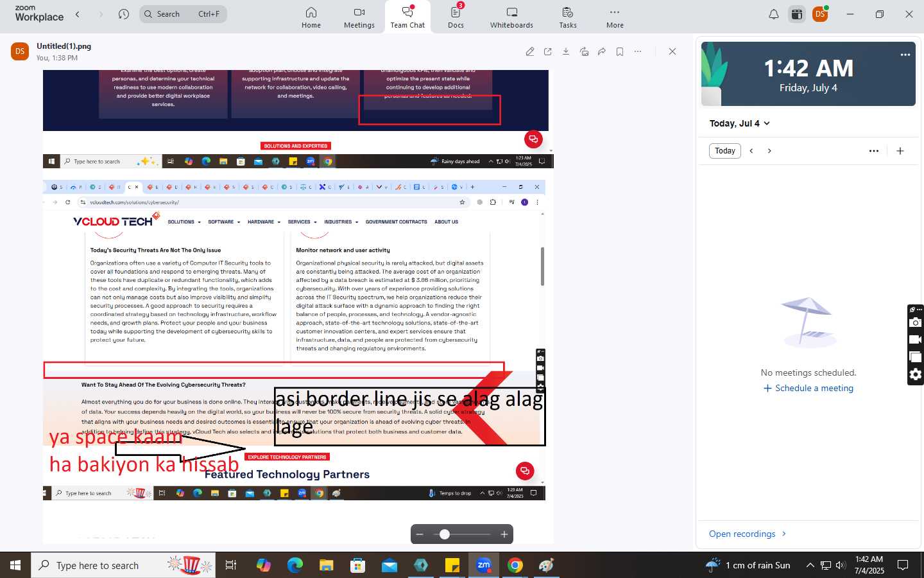The image size is (924, 578).
Task: Open the Whiteboards tab
Action: pos(511,17)
